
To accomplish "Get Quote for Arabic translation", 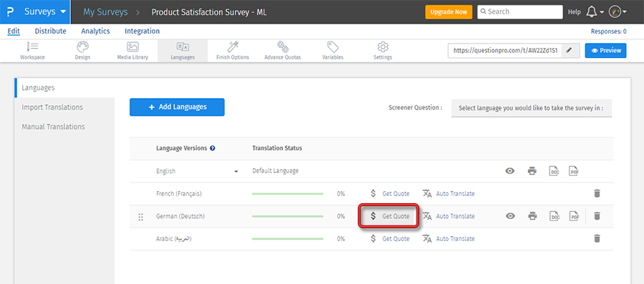I will (x=390, y=238).
